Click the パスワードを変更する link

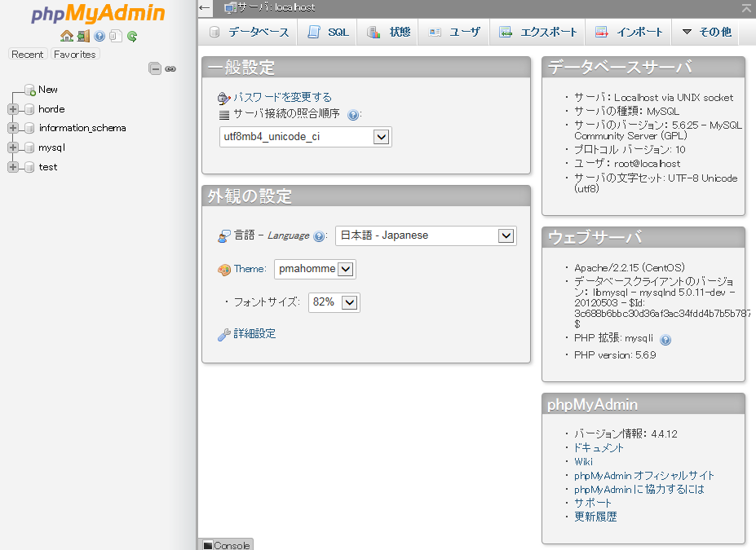pyautogui.click(x=282, y=97)
